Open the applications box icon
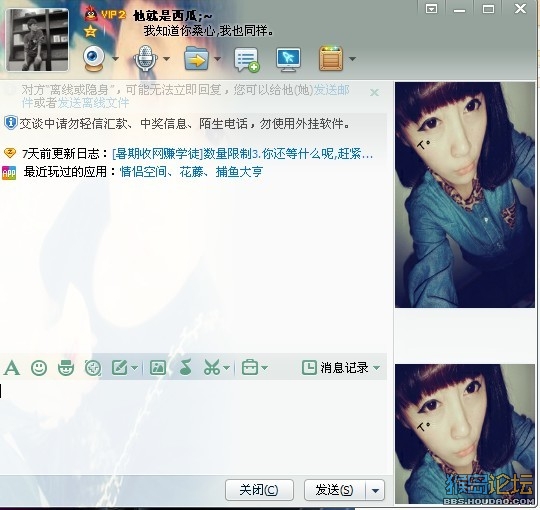 pos(331,59)
